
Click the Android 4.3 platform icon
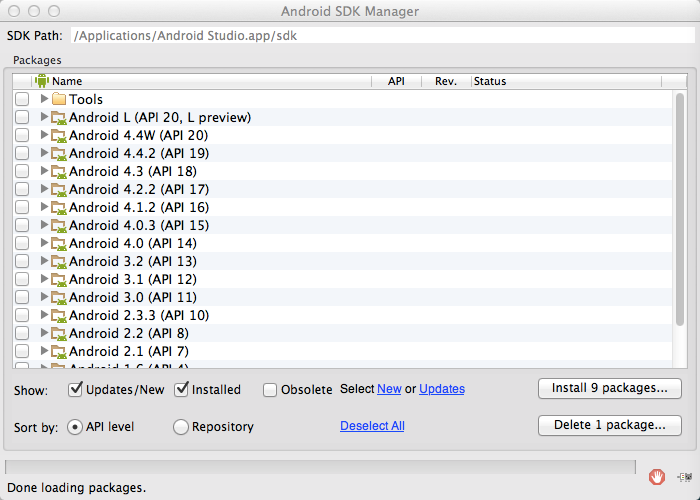point(59,171)
